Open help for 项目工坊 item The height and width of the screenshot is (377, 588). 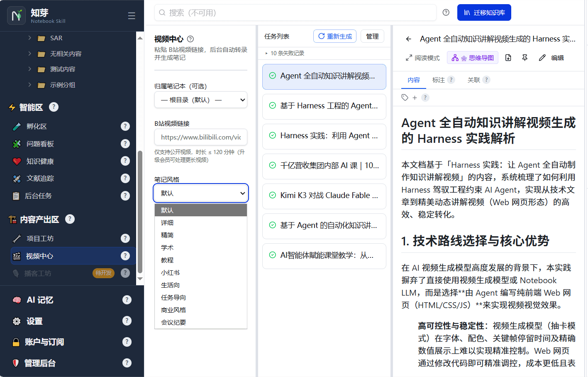(125, 238)
